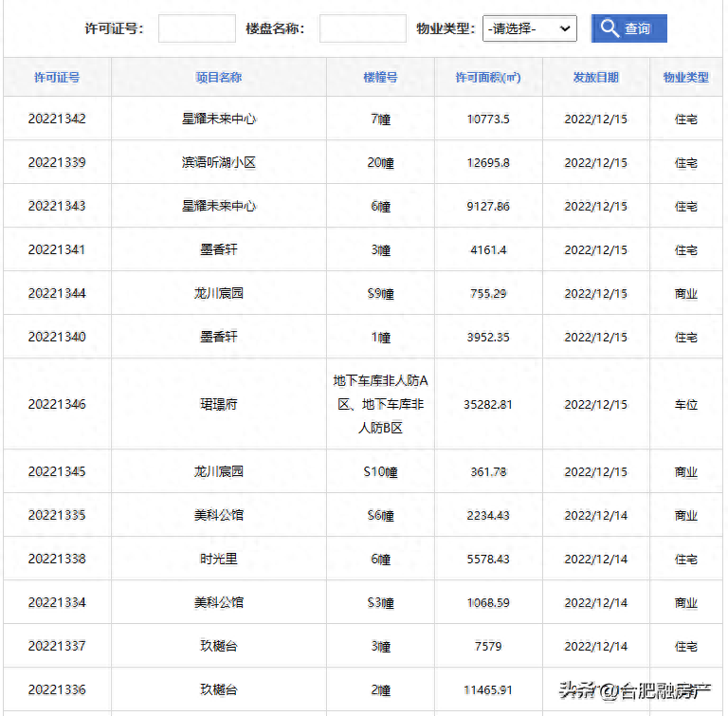This screenshot has height=716, width=728.
Task: Sort by 许可面积 column header
Action: pos(488,77)
